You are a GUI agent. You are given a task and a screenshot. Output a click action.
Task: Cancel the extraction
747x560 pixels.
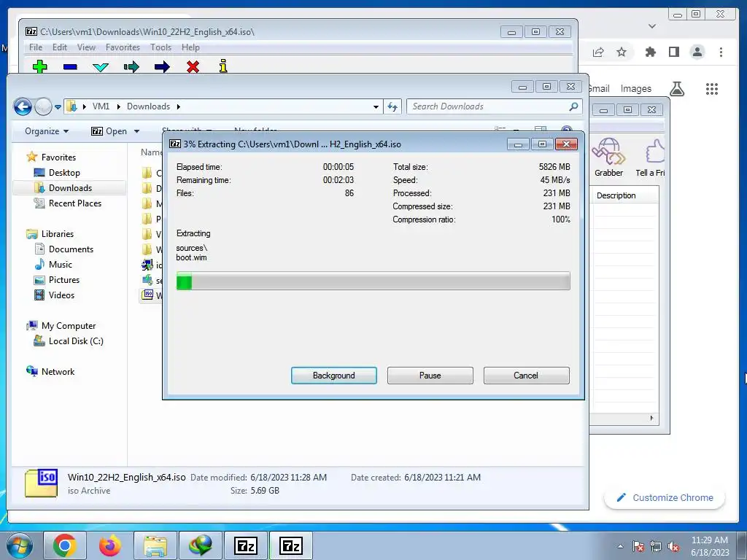coord(526,376)
